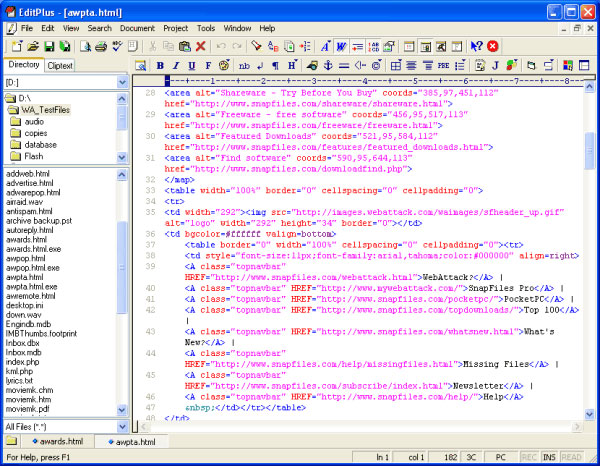Click the folder icon at the bottom-left of the document tabs
The width and height of the screenshot is (600, 466).
click(x=11, y=441)
